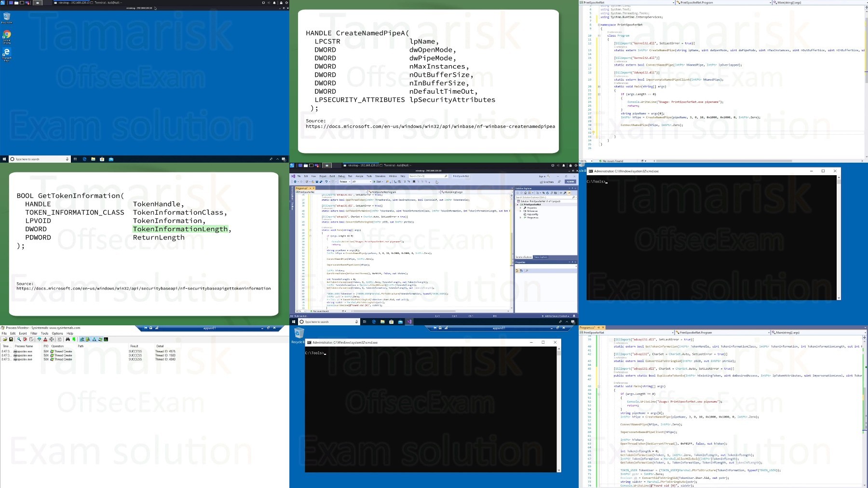Click Categorized icon in Properties panel
The height and width of the screenshot is (488, 868).
click(517, 271)
